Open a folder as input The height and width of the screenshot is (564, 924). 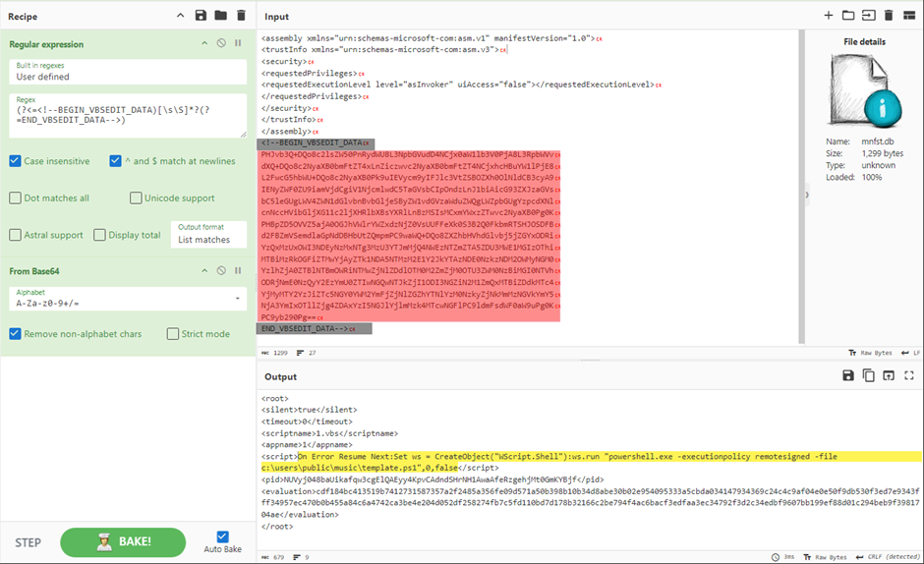[848, 16]
